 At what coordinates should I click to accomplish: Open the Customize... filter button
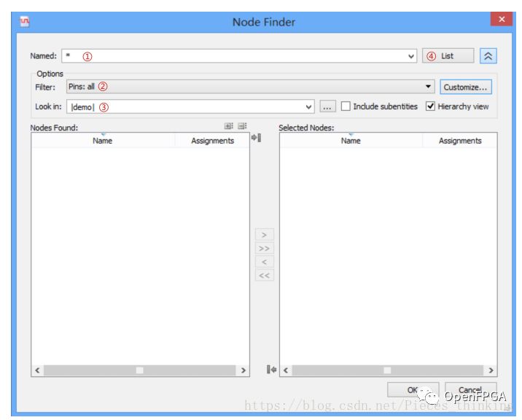click(x=465, y=87)
